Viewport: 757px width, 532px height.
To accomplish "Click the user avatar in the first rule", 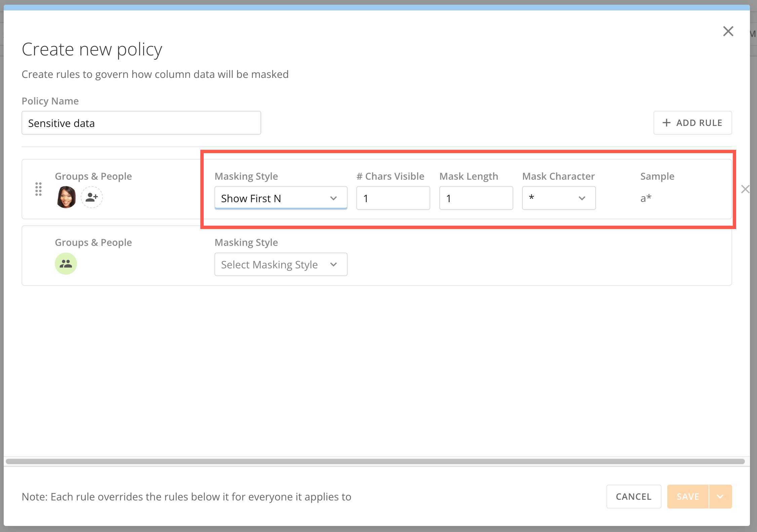I will tap(66, 197).
